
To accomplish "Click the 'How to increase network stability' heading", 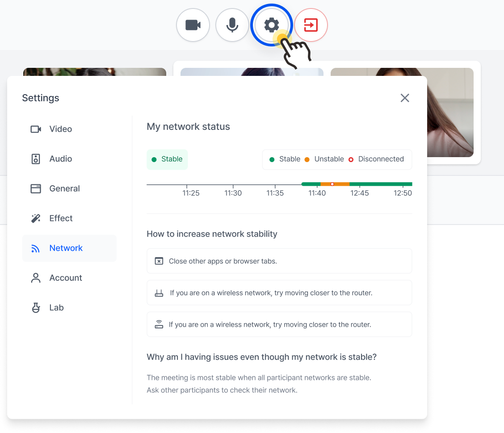I will pos(212,234).
